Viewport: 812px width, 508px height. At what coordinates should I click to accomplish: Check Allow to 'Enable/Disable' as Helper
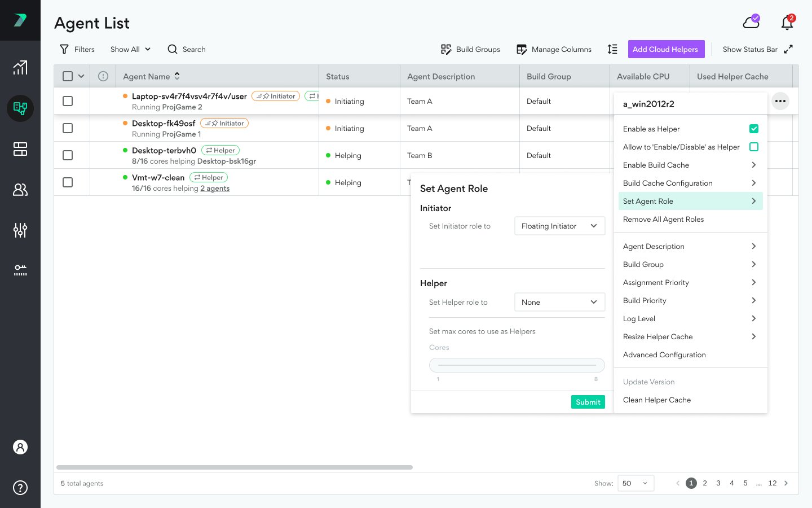tap(754, 147)
